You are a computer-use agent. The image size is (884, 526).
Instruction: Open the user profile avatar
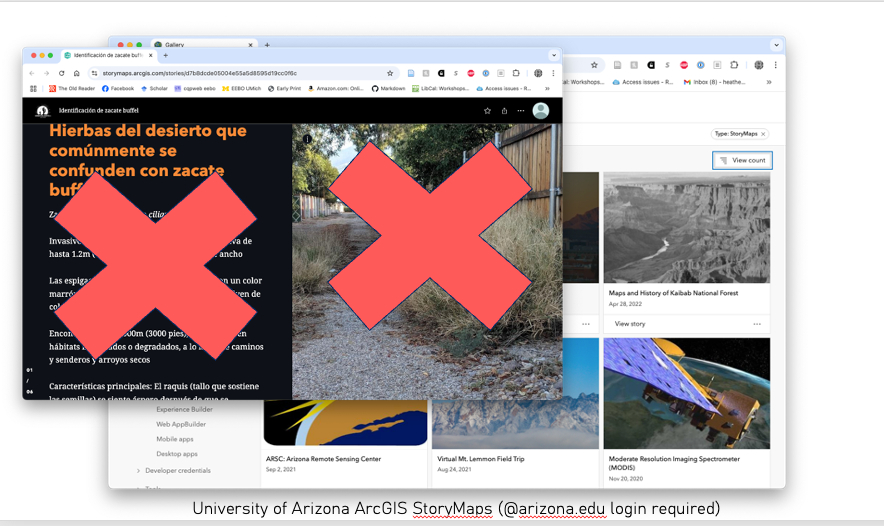pyautogui.click(x=541, y=111)
